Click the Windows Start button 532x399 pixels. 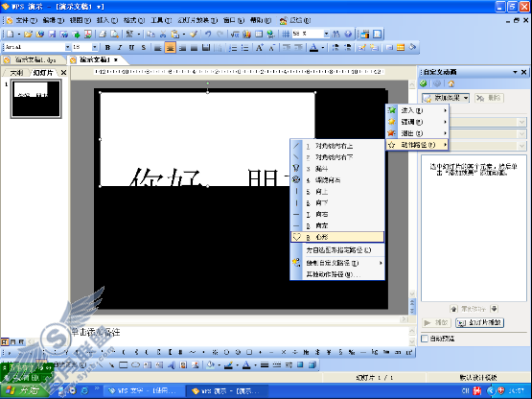pyautogui.click(x=24, y=391)
